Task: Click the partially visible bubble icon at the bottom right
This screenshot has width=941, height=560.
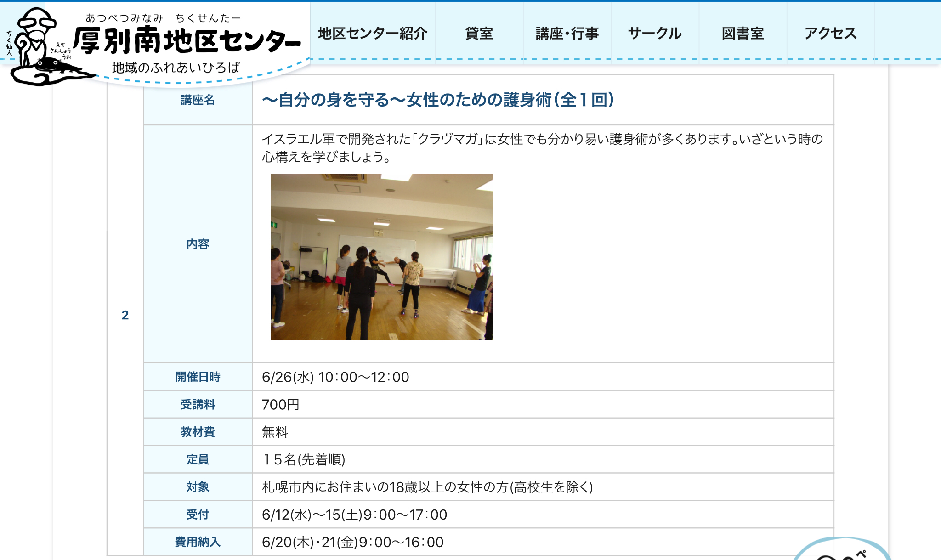Action: (841, 550)
